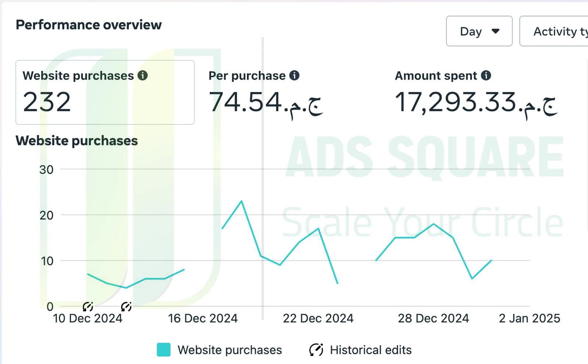Select the Website purchases metric card
588x364 pixels.
click(105, 92)
